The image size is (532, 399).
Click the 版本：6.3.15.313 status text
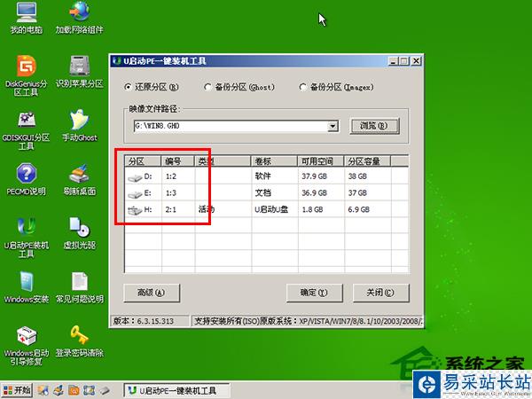(144, 321)
